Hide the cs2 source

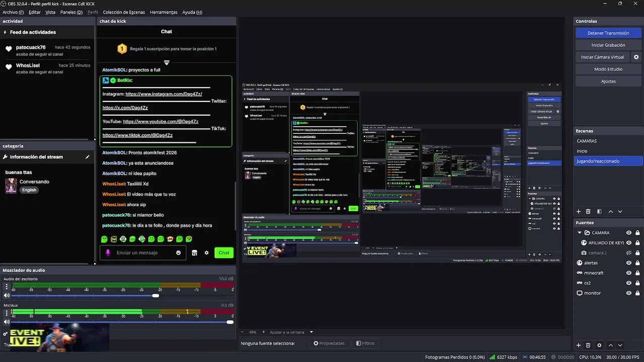pyautogui.click(x=628, y=283)
